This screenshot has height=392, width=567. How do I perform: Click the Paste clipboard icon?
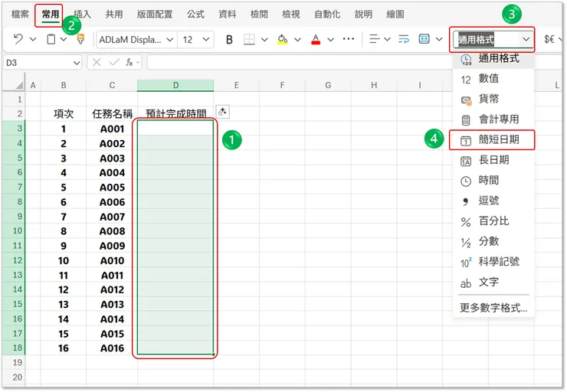click(51, 39)
